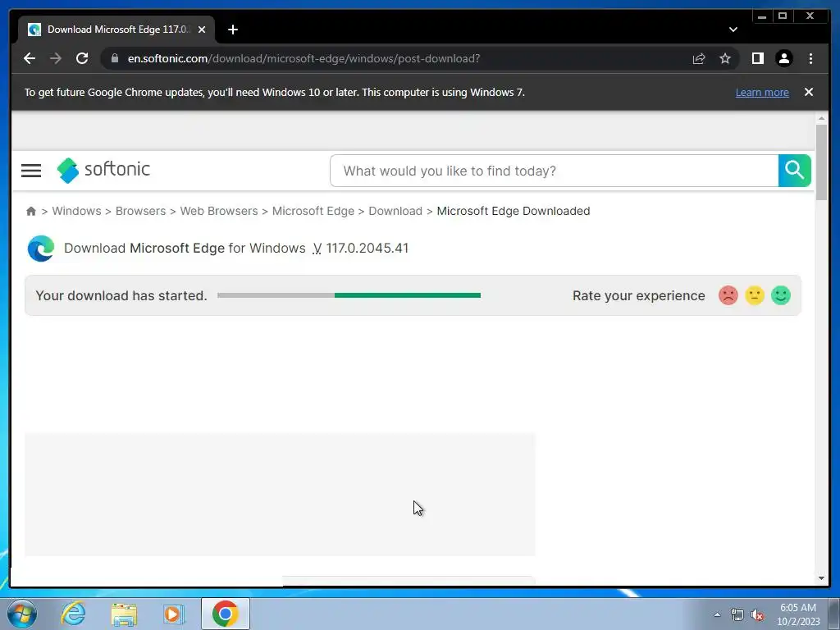840x630 pixels.
Task: Rate experience with yellow neutral face
Action: tap(755, 295)
